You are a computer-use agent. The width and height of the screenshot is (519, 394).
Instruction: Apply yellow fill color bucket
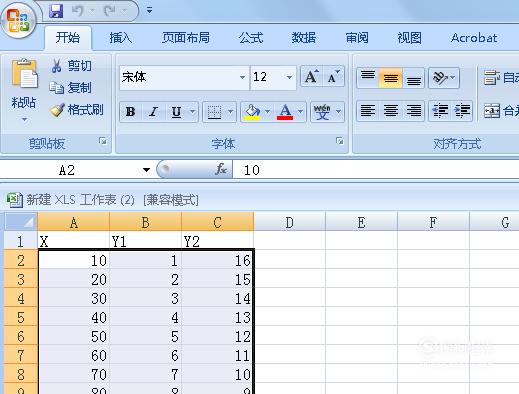pos(252,112)
